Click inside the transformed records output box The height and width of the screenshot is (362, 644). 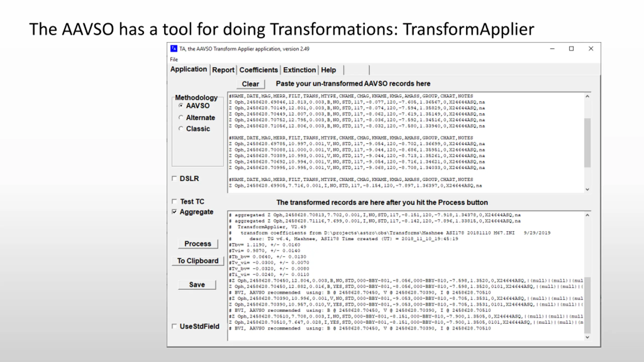[406, 276]
